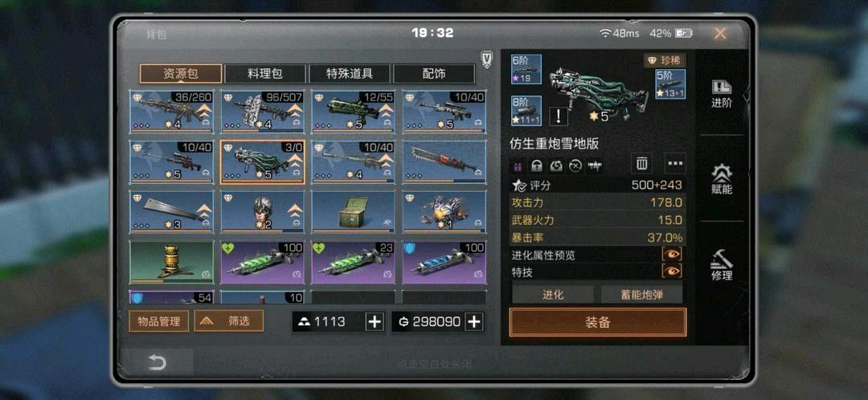The height and width of the screenshot is (400, 868).
Task: Select the 6阶 attachment slot thumbnail
Action: tap(526, 69)
